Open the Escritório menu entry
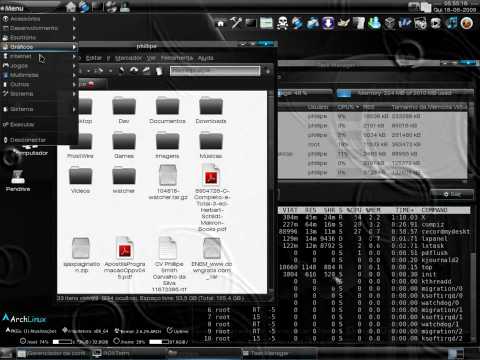The height and width of the screenshot is (360, 480). coord(38,38)
